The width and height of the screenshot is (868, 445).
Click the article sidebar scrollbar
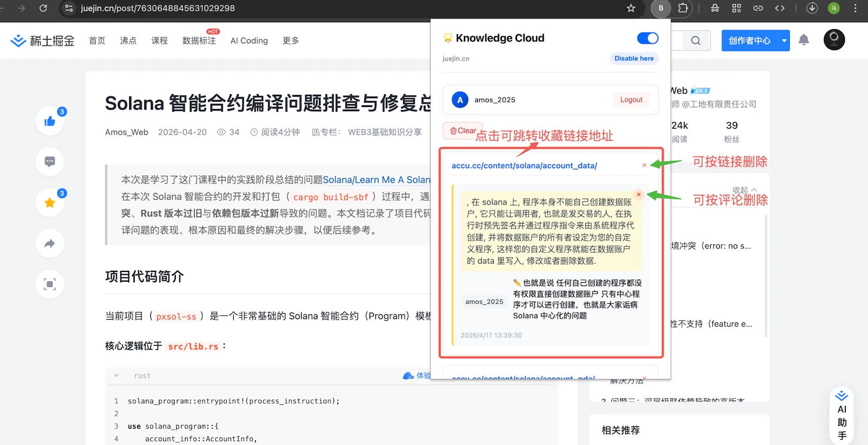pos(766,276)
